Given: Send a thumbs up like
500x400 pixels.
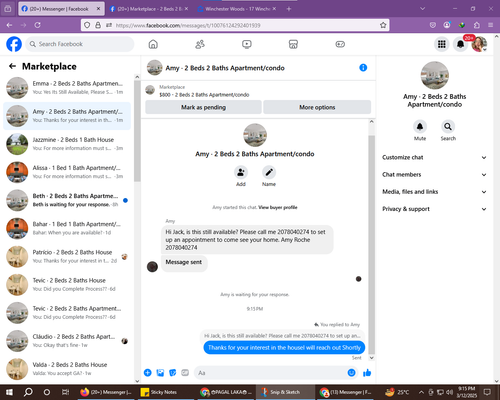Looking at the screenshot, I should (367, 373).
